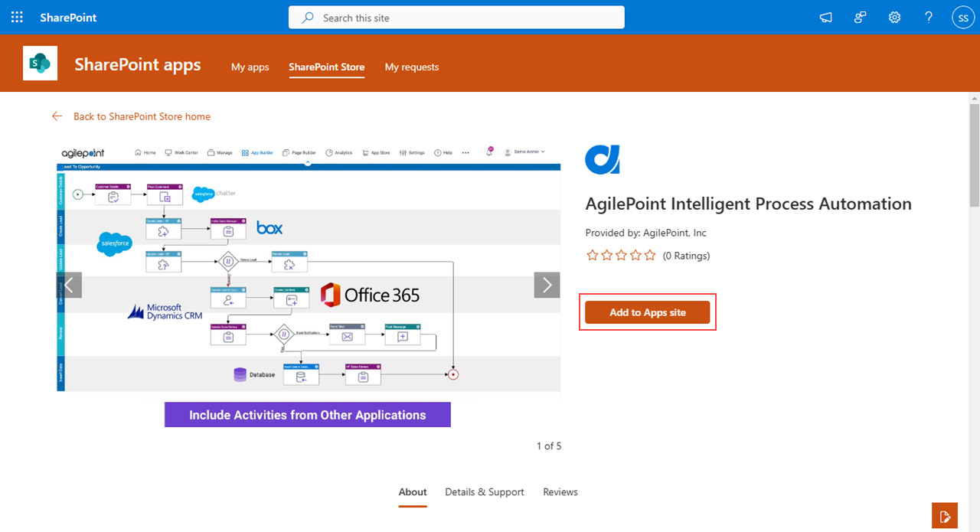The image size is (980, 532).
Task: Show previous screenshot with left chevron
Action: click(70, 286)
